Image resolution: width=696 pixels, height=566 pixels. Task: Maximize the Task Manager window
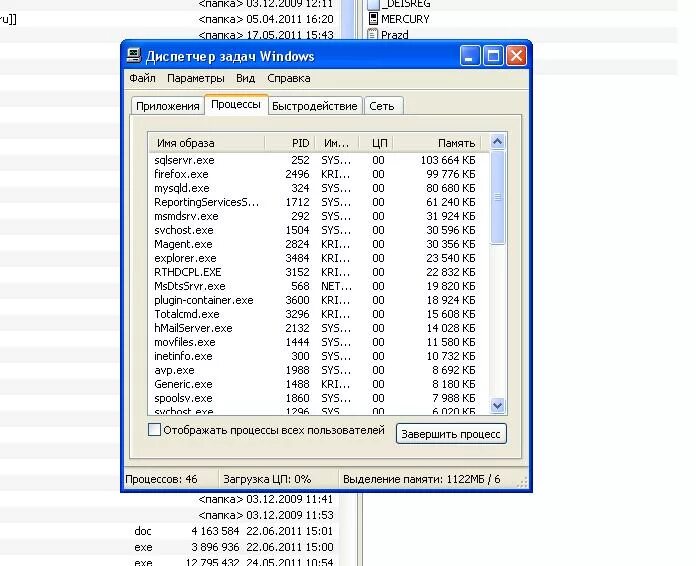[493, 56]
